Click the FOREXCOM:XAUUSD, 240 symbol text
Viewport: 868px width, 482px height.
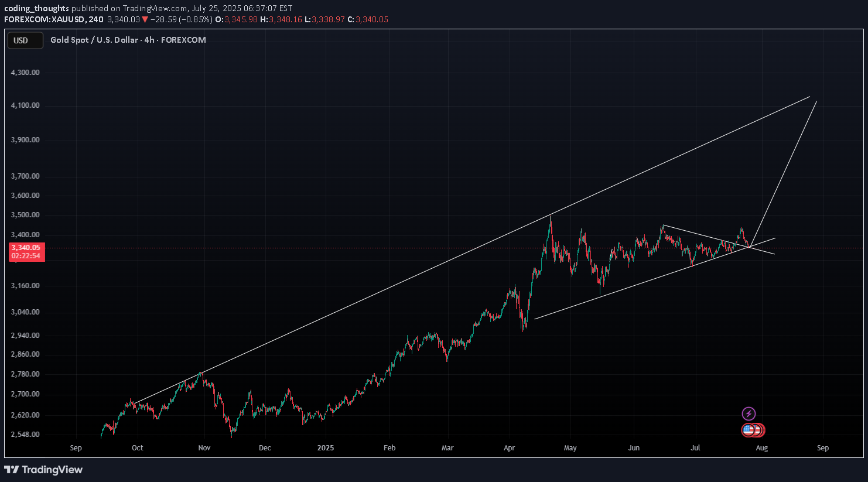tap(54, 19)
